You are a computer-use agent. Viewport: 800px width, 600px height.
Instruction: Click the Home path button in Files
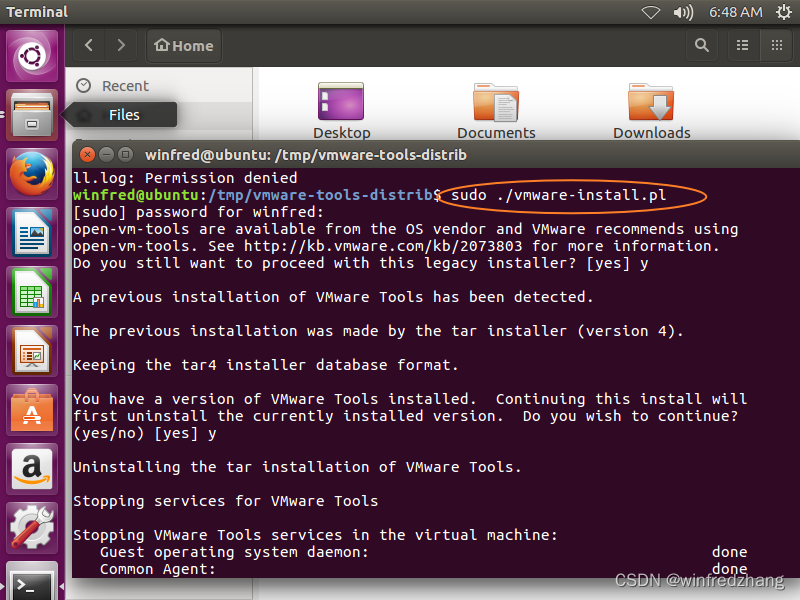[x=184, y=45]
